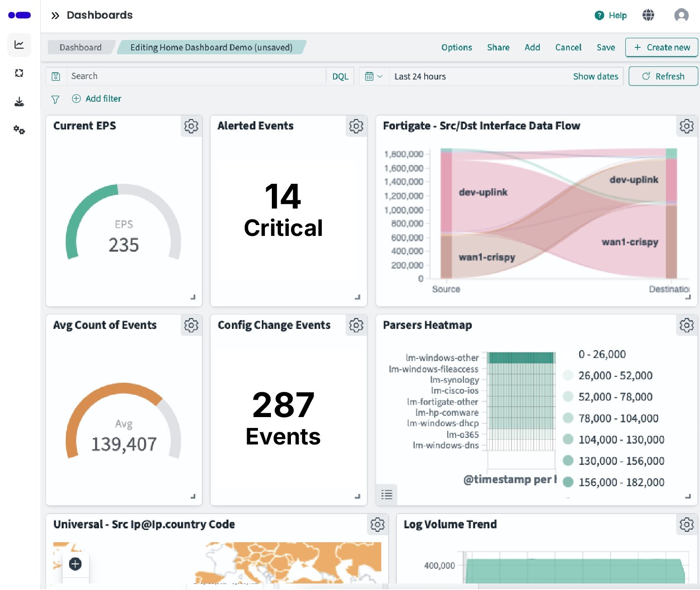Open the user account avatar menu

click(x=681, y=15)
